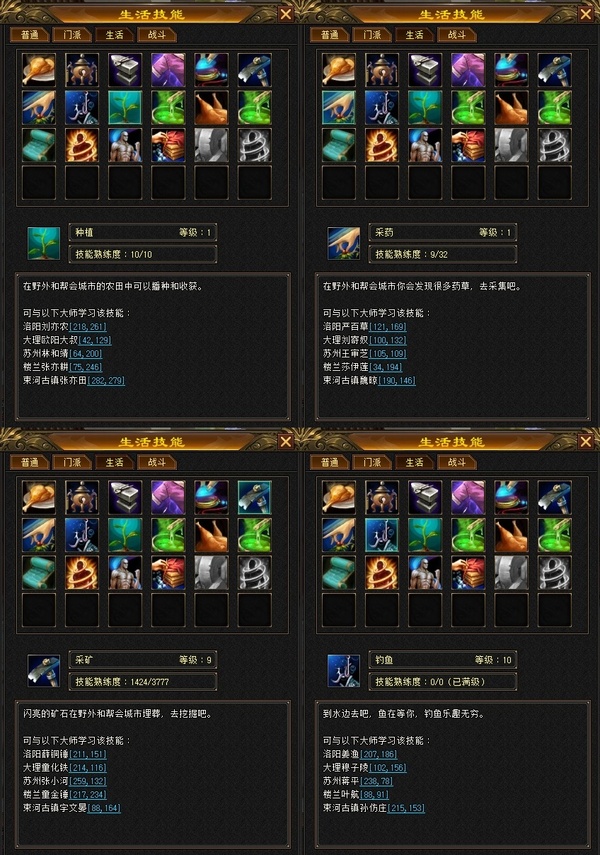
Task: Switch to the 普通 tab in the 采矿 window
Action: pos(29,462)
